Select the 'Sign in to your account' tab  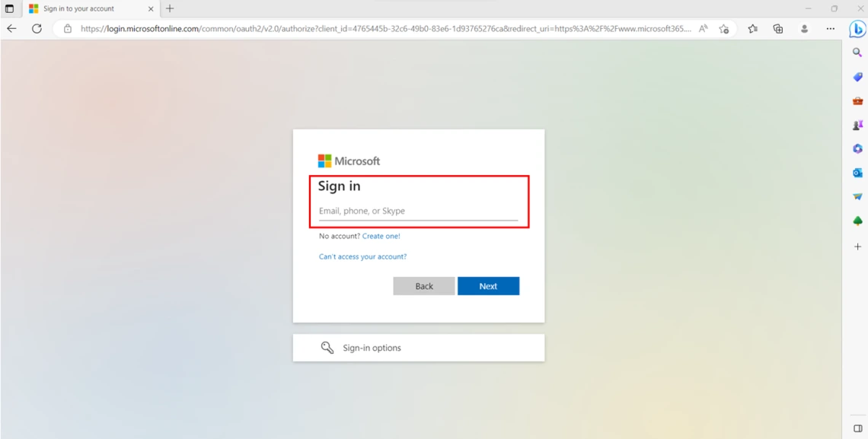pyautogui.click(x=91, y=9)
